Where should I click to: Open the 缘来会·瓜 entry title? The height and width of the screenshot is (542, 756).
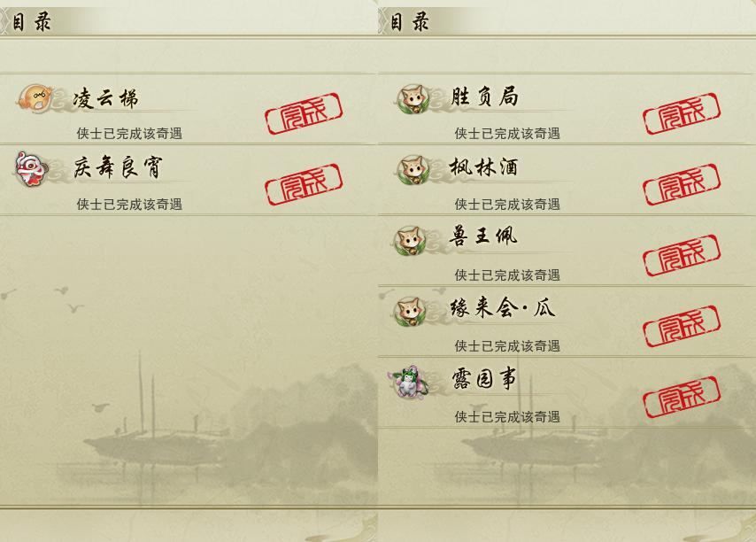(503, 307)
